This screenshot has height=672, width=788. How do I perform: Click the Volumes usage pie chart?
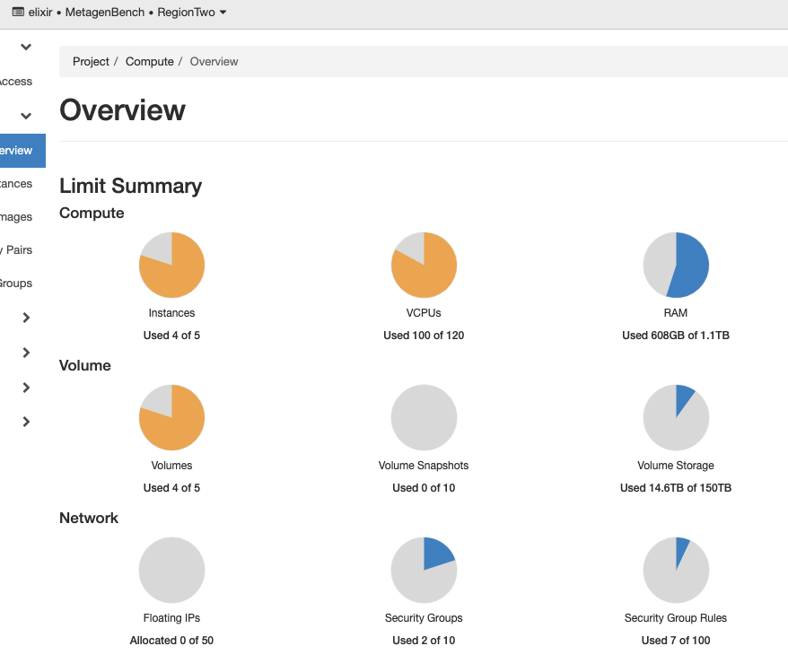(172, 417)
